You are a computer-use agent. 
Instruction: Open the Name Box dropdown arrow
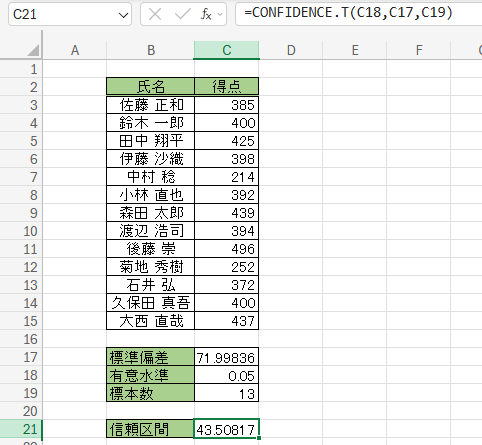tap(123, 15)
